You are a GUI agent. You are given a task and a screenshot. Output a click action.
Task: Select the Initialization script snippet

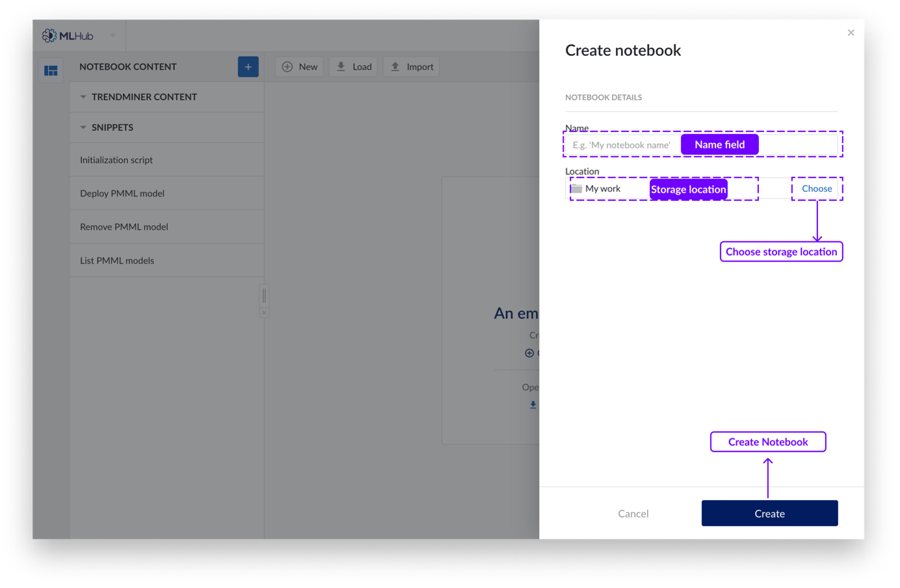pyautogui.click(x=116, y=160)
